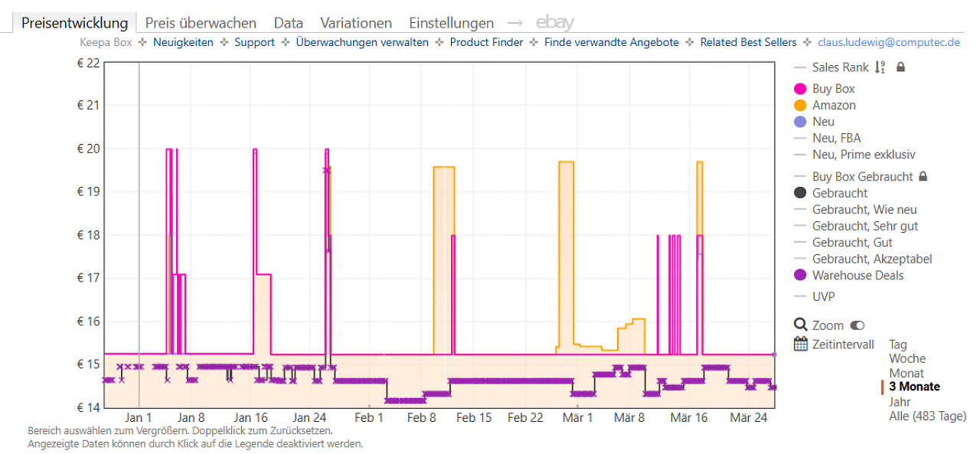Screen dimensions: 980x454
Task: Flip the Zoom toggle switch
Action: pyautogui.click(x=857, y=325)
